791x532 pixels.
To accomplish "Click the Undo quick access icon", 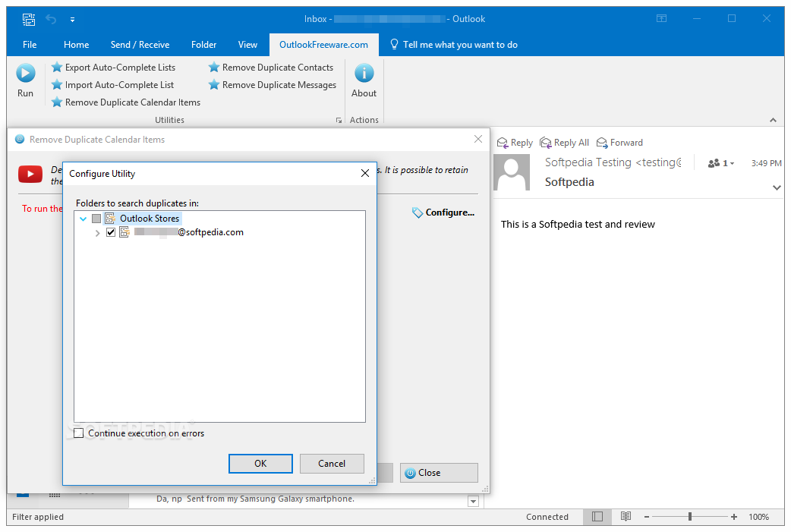I will click(x=51, y=19).
